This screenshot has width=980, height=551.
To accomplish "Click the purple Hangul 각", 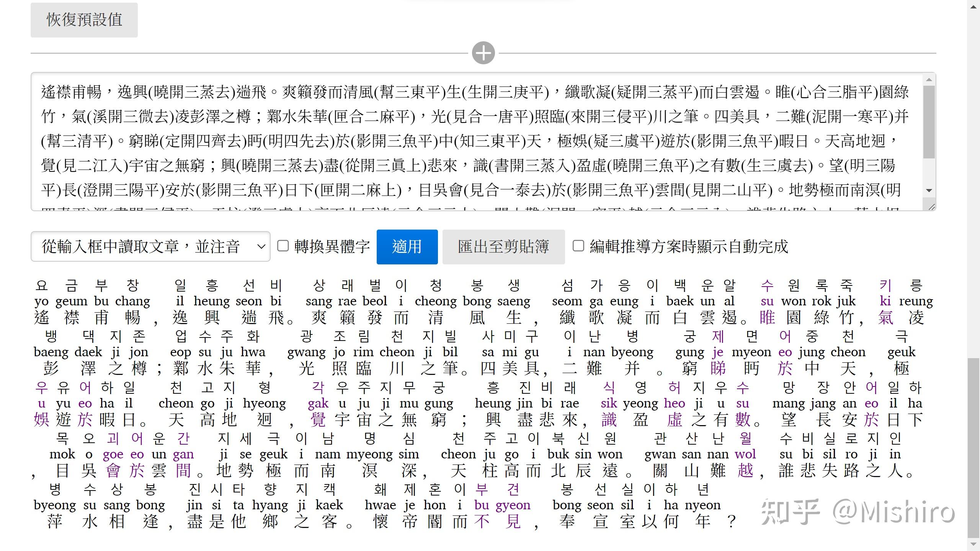I will 318,388.
